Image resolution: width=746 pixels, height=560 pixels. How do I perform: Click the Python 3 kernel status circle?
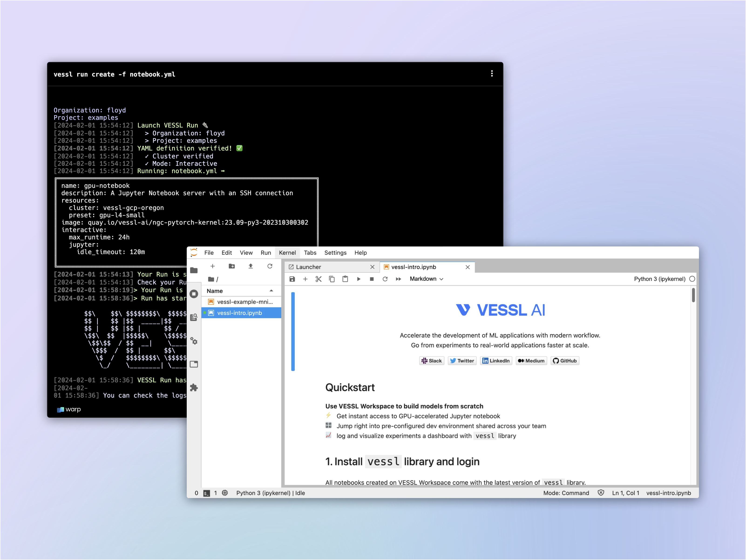pos(692,279)
